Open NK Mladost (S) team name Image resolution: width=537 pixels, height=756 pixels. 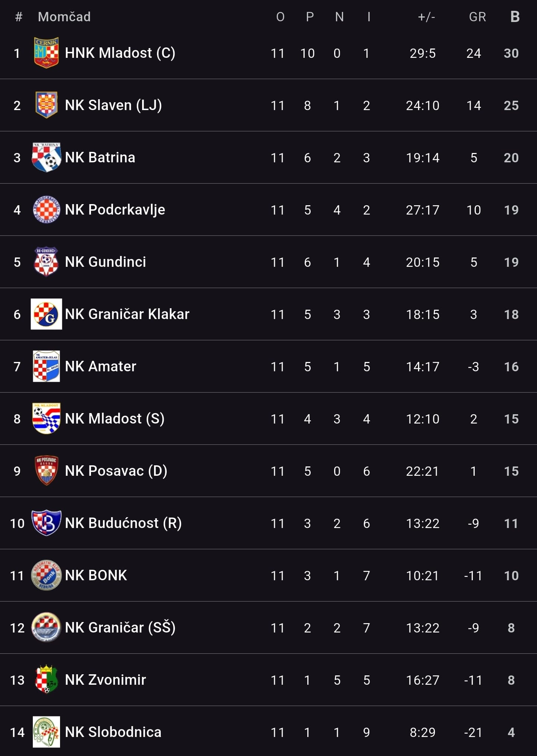(x=114, y=419)
